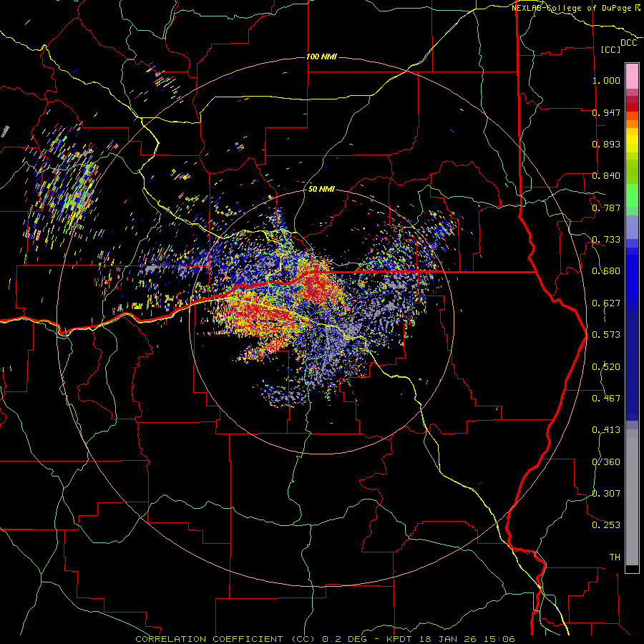Viewport: 644px width, 644px height.
Task: Click the 0.893 scale value
Action: [606, 144]
